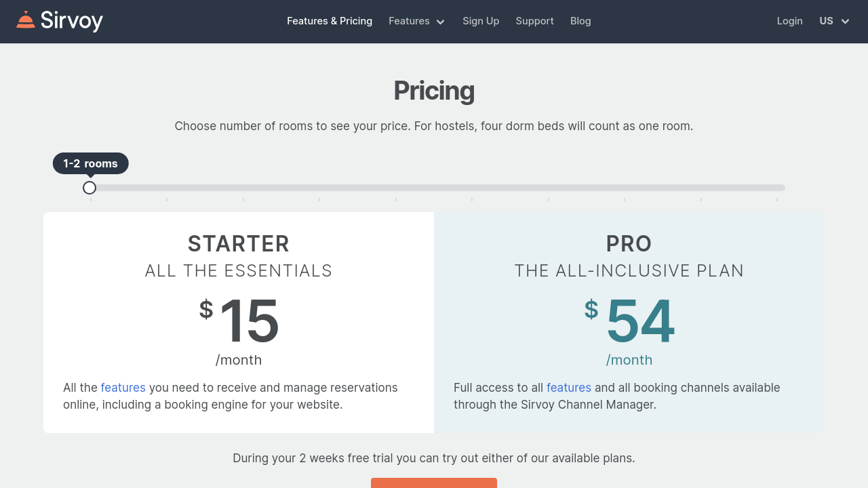Viewport: 868px width, 488px height.
Task: Open the Support page
Action: (x=534, y=21)
